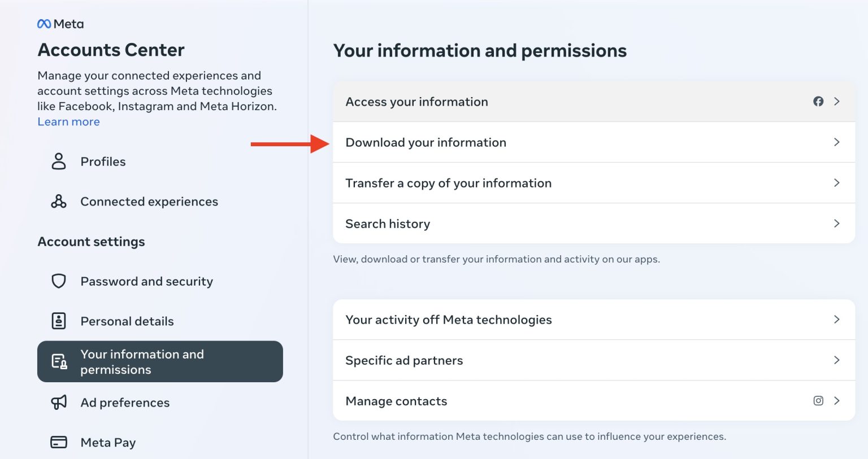This screenshot has width=868, height=459.
Task: Expand the Search history chevron
Action: point(837,224)
